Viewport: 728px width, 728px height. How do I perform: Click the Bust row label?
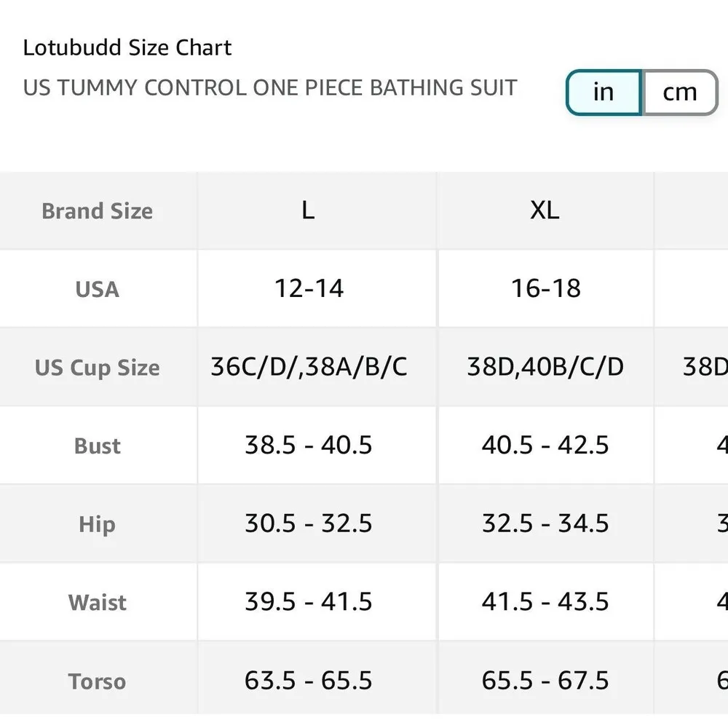tap(97, 446)
